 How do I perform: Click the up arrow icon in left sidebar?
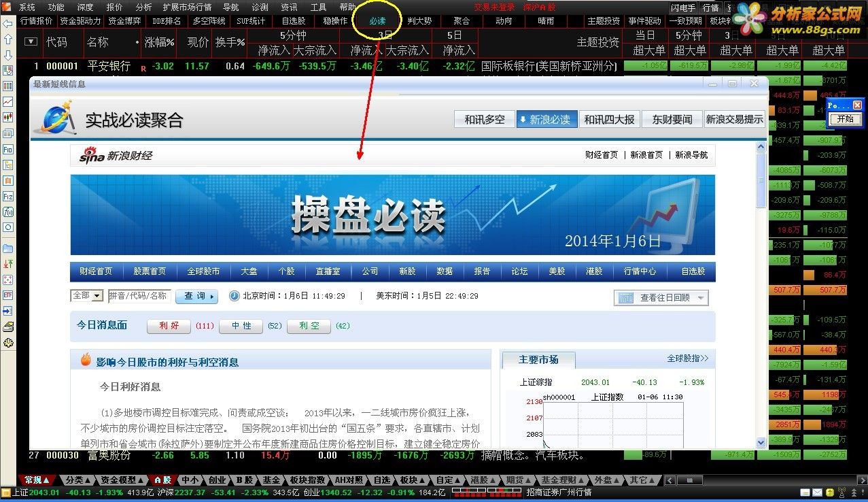pyautogui.click(x=8, y=39)
